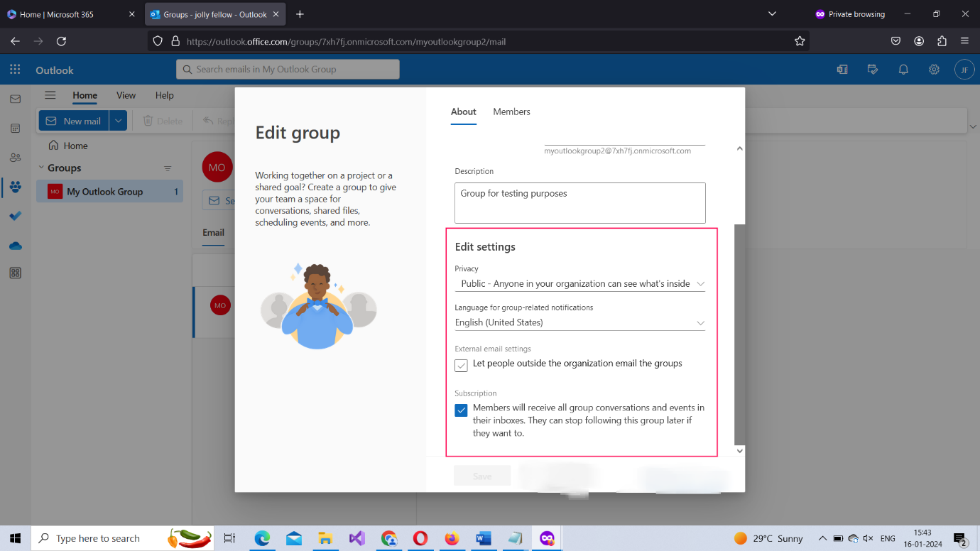Open Calendar in the left rail
The height and width of the screenshot is (551, 980).
(15, 129)
